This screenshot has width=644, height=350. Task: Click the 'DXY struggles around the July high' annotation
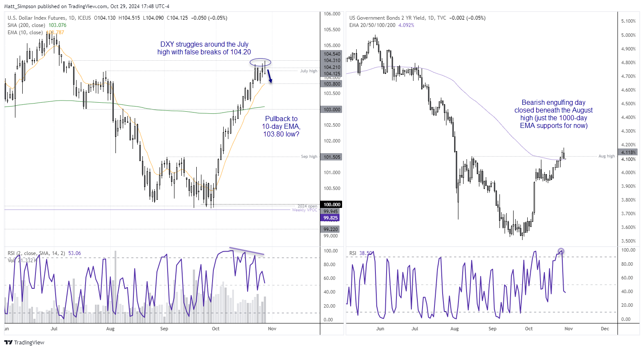coord(204,48)
